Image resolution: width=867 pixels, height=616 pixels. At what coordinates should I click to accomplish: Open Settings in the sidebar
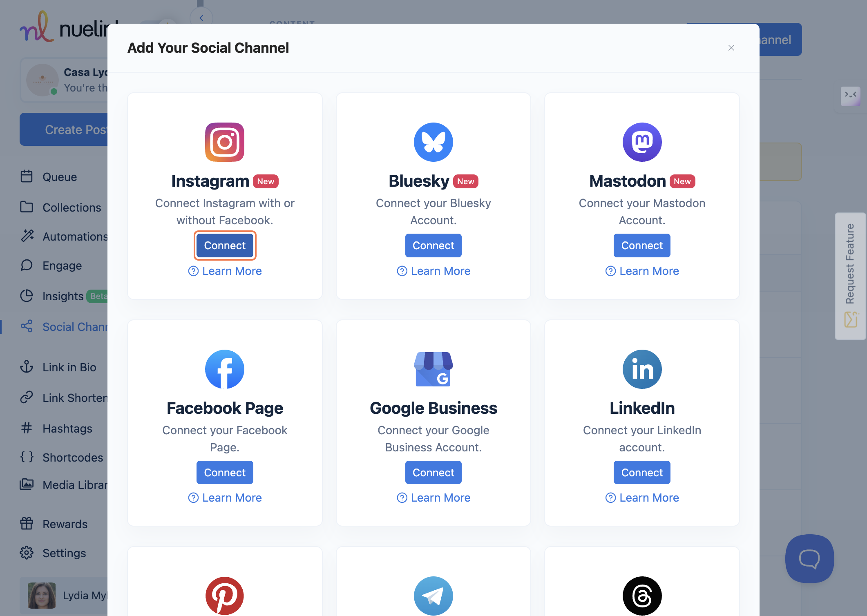pyautogui.click(x=63, y=553)
